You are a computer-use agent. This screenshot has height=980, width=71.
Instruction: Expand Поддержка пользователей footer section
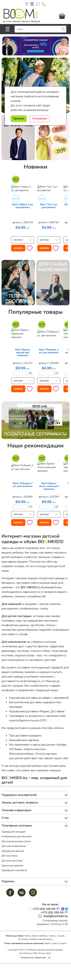36,795
